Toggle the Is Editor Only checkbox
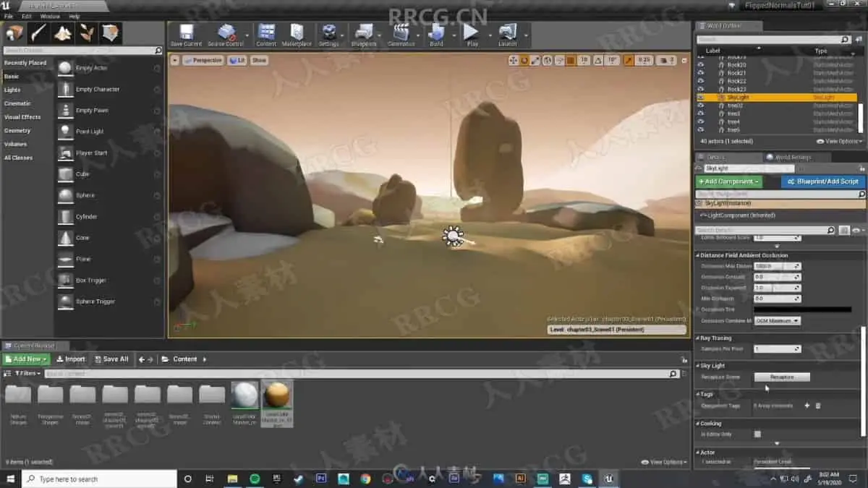 [x=757, y=434]
